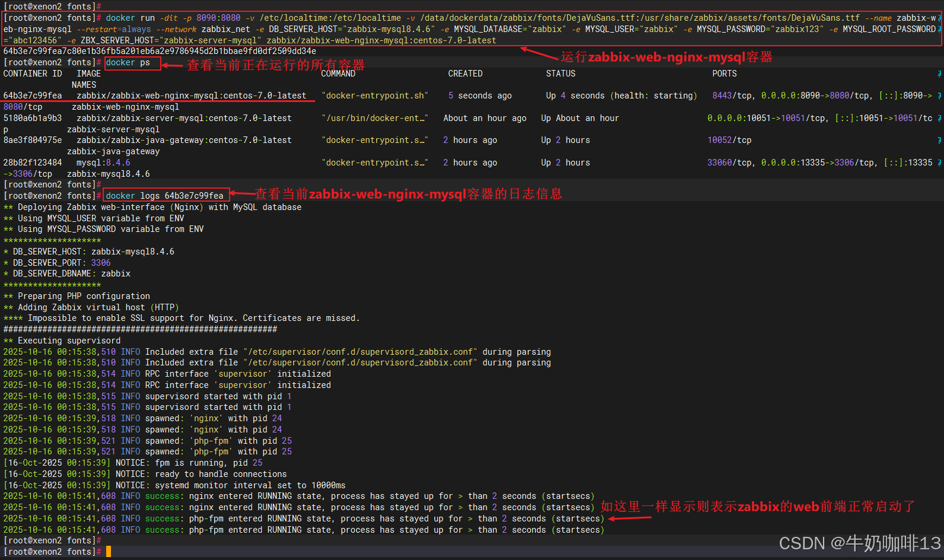Click 'Deploying Zabbix web-interface (Nginx)' log line
Image resolution: width=944 pixels, height=560 pixels.
152,207
